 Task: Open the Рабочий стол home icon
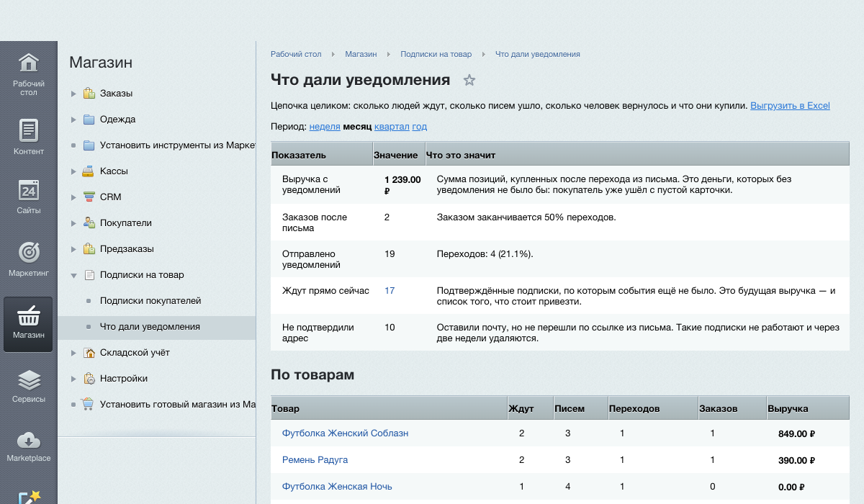coord(28,63)
